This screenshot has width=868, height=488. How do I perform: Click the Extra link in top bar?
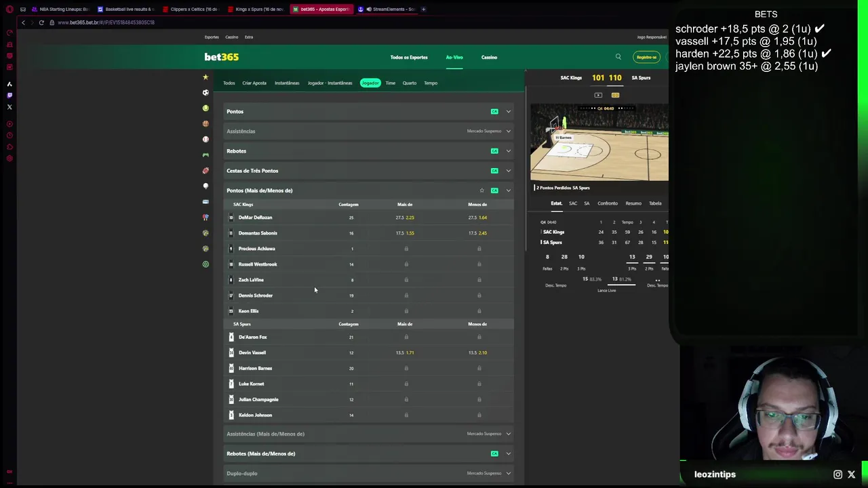(x=249, y=37)
